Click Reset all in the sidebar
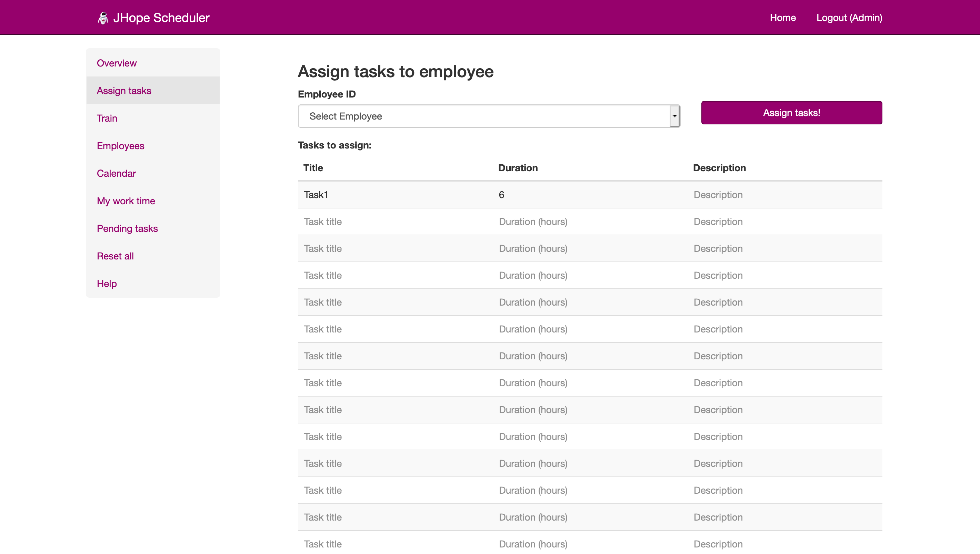The image size is (980, 554). (153, 256)
